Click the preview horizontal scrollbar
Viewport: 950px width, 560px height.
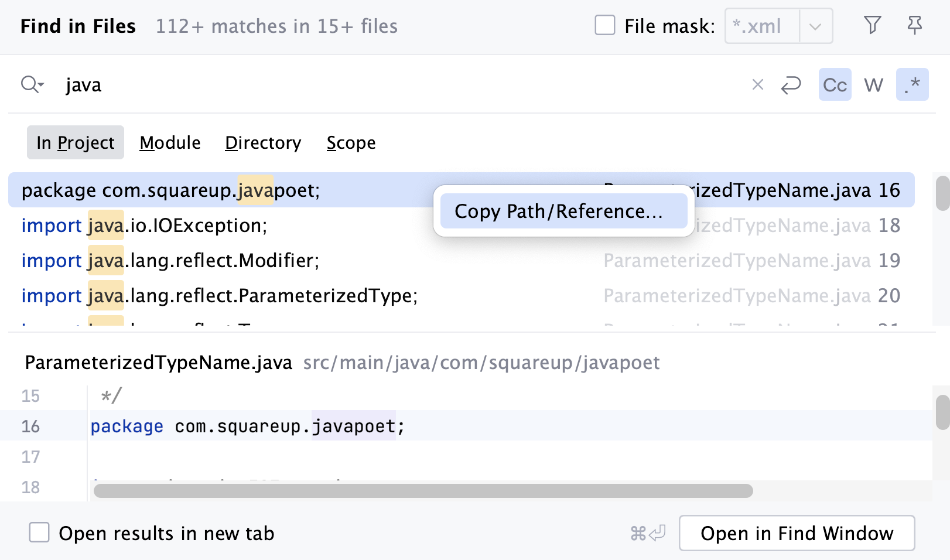[x=423, y=491]
